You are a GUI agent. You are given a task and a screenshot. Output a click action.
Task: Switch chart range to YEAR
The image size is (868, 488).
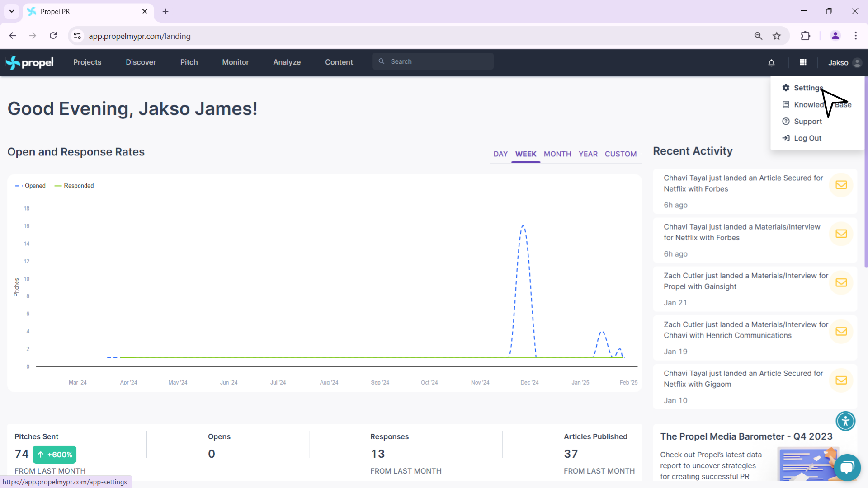[588, 154]
